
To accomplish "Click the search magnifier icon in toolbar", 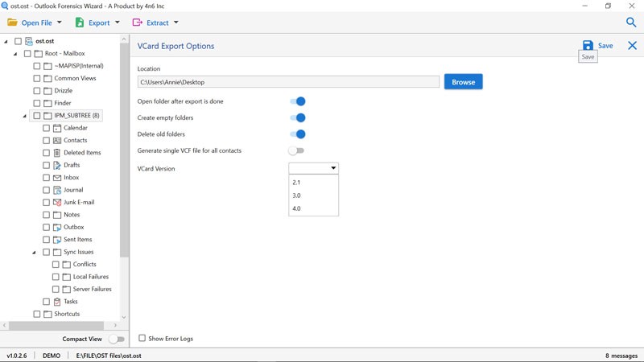I will (x=631, y=23).
